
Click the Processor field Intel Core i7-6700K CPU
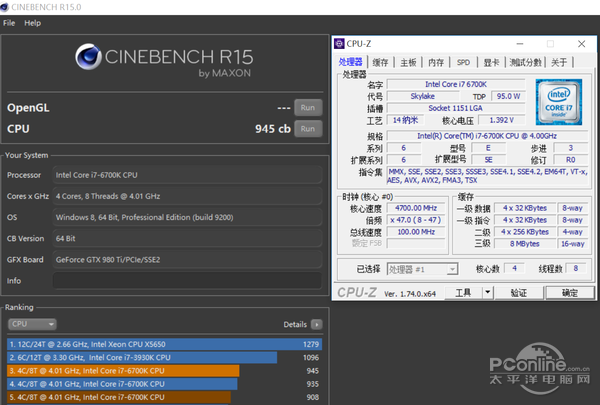tap(187, 175)
